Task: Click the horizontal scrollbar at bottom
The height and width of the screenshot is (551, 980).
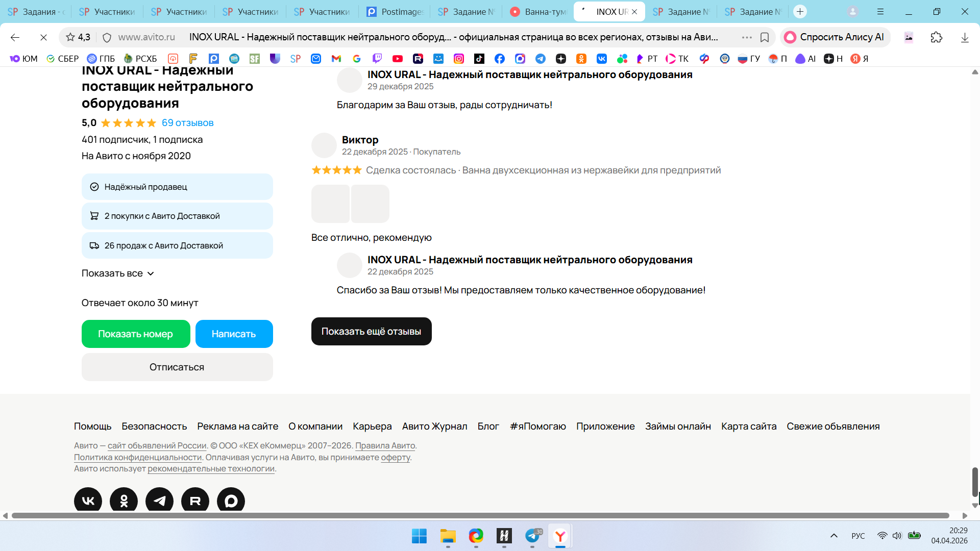Action: 480,515
